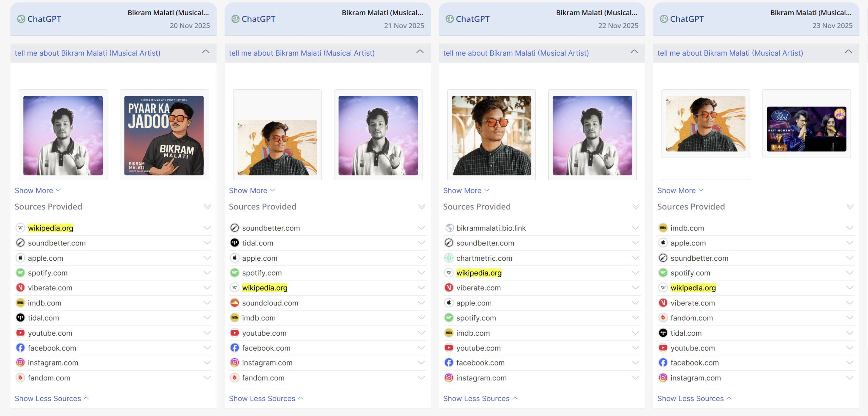
Task: Expand all Sources Provided in 21 Nov card
Action: tap(421, 207)
